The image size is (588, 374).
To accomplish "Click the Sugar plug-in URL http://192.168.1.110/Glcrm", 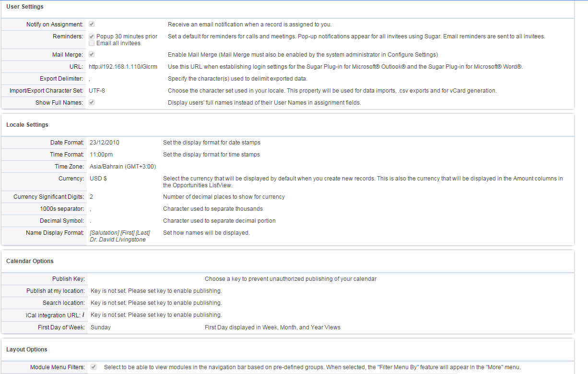I will (x=123, y=67).
